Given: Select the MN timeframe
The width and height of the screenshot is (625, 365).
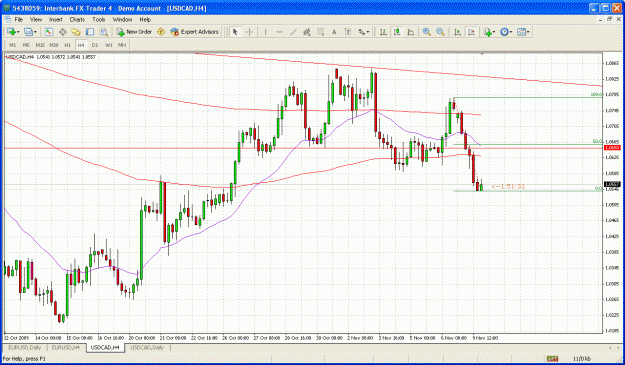Looking at the screenshot, I should tap(122, 45).
